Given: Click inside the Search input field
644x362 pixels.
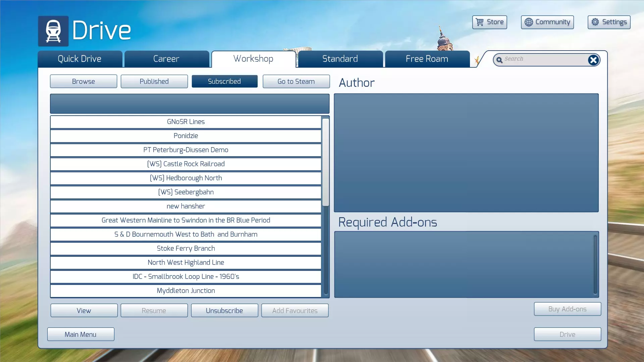Looking at the screenshot, I should (x=543, y=59).
